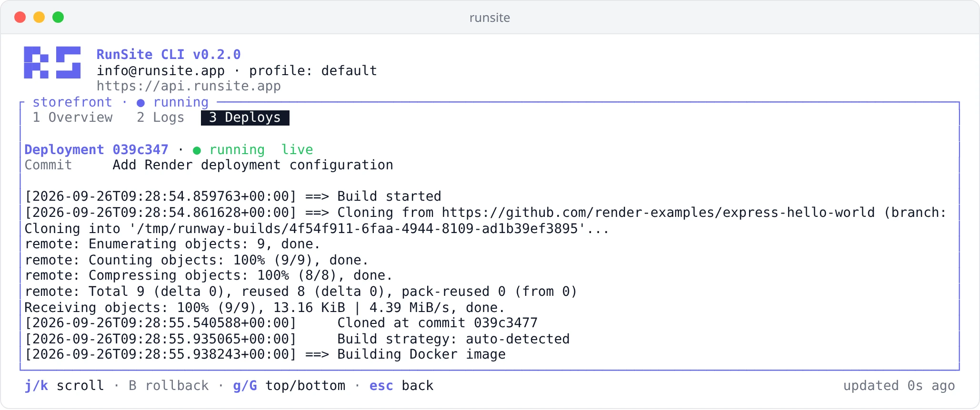Click the green live label
Image resolution: width=980 pixels, height=410 pixels.
pos(297,149)
